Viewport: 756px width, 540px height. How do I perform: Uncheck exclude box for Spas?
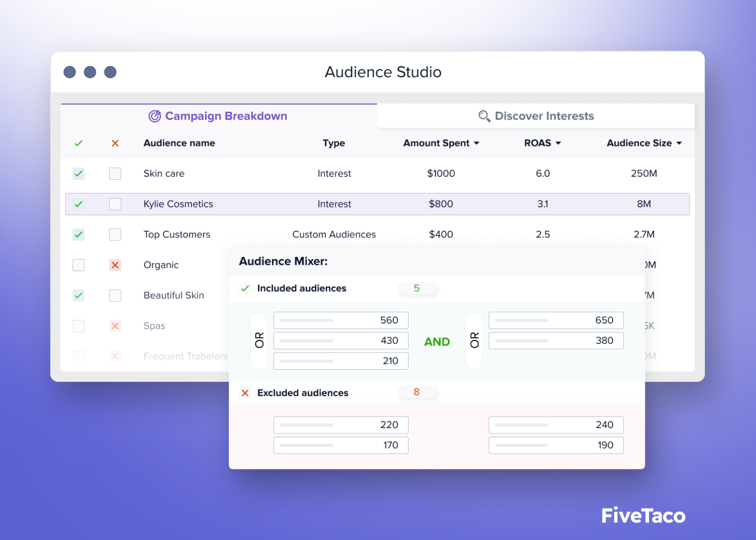(x=115, y=326)
